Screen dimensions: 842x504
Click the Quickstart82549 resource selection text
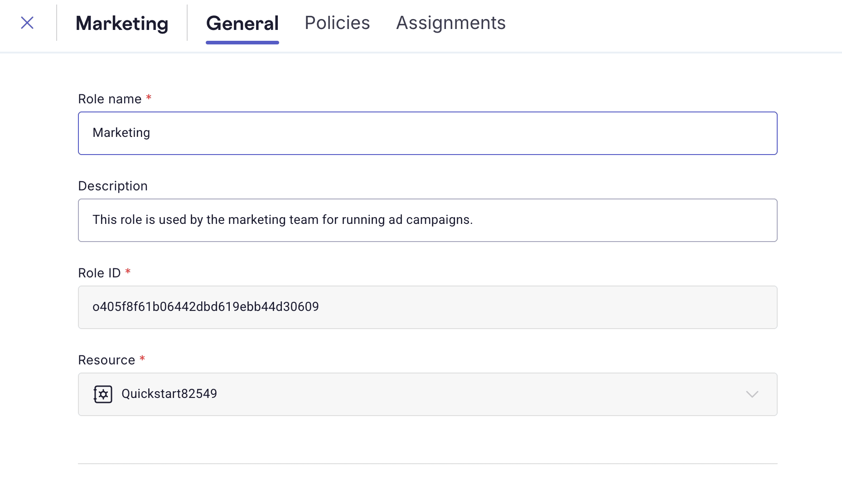[x=169, y=394]
